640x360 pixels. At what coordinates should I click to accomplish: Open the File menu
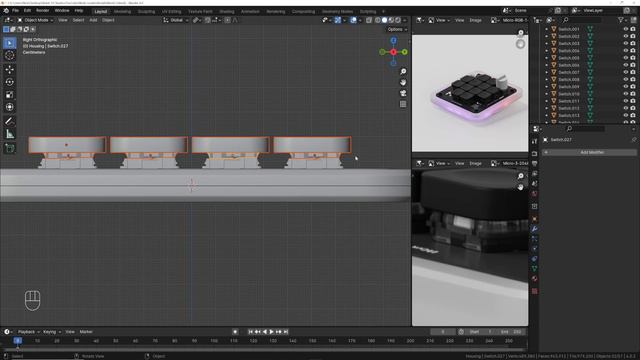coord(15,11)
